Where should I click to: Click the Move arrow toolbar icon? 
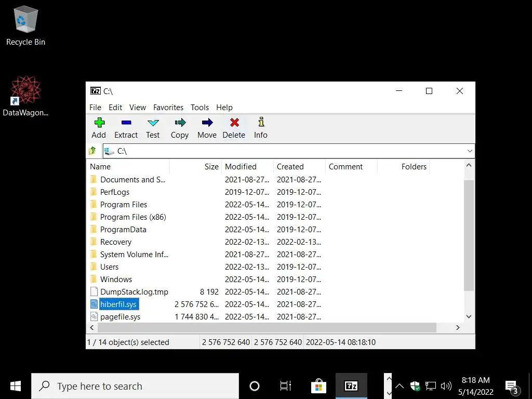207,123
